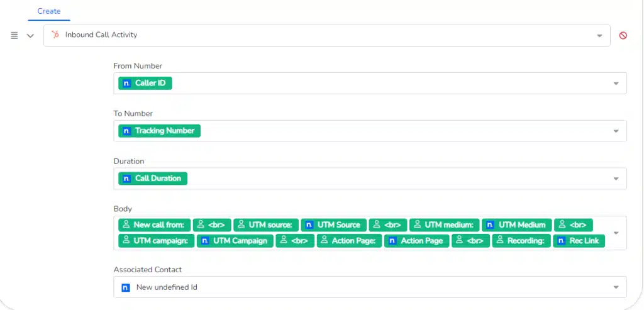The image size is (644, 310).
Task: Collapse the Inbound Call Activity action chevron
Action: click(30, 36)
